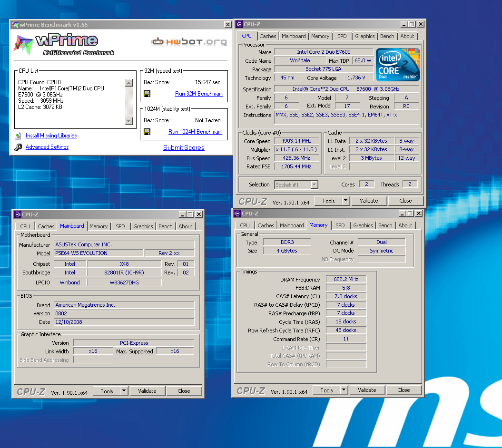Image resolution: width=502 pixels, height=448 pixels.
Task: Click Close button in the CPU window
Action: pyautogui.click(x=405, y=201)
